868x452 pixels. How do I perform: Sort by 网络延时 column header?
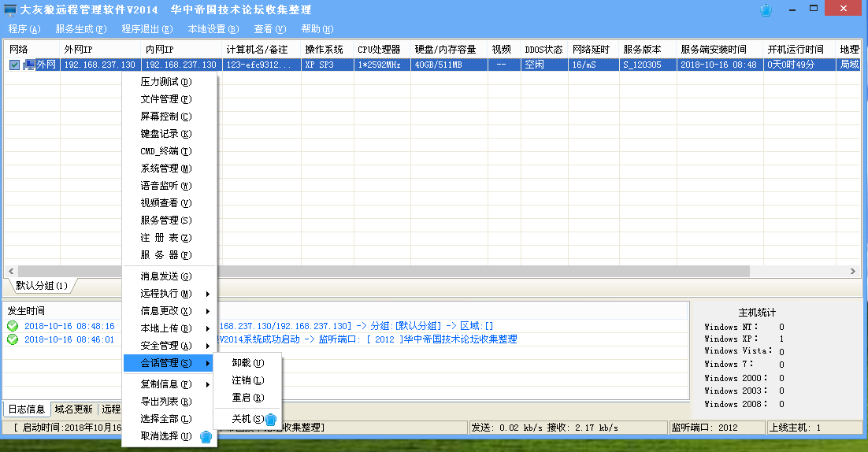[x=593, y=50]
